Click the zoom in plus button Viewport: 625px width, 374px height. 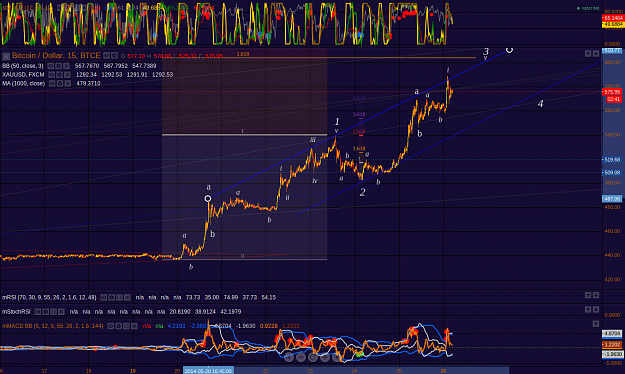click(325, 358)
